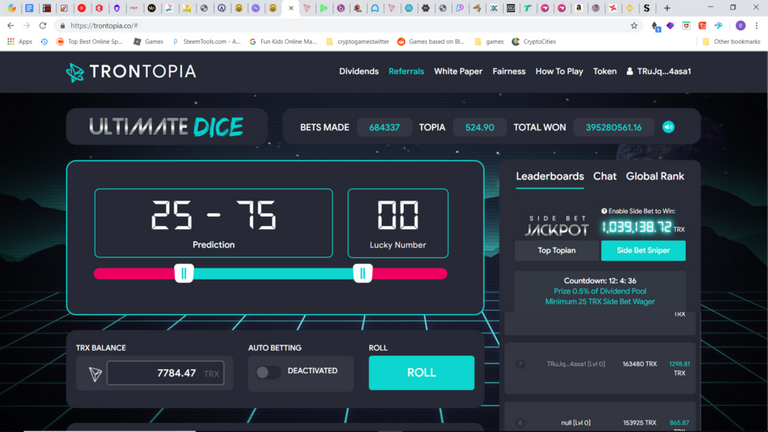Click the left prediction slider handle
The width and height of the screenshot is (768, 432).
tap(184, 273)
